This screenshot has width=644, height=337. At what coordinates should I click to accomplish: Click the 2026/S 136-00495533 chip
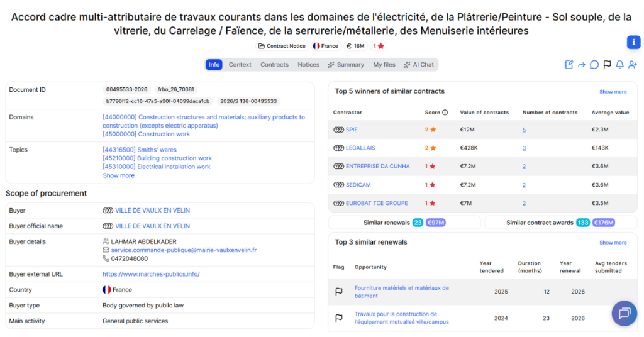(x=248, y=101)
